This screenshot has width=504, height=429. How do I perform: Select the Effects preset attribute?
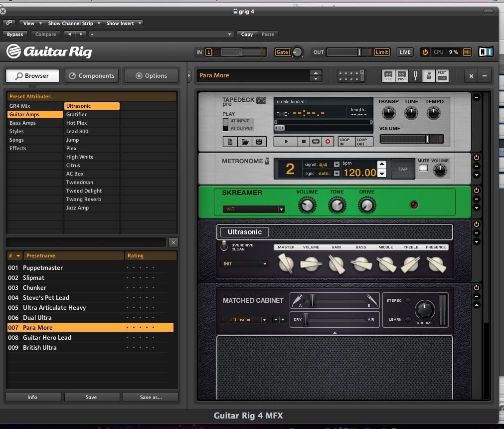pyautogui.click(x=35, y=148)
